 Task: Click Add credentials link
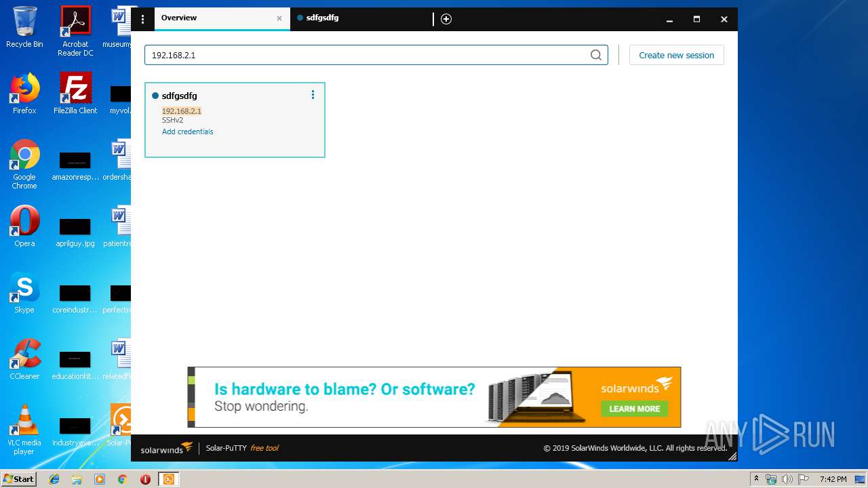point(188,131)
